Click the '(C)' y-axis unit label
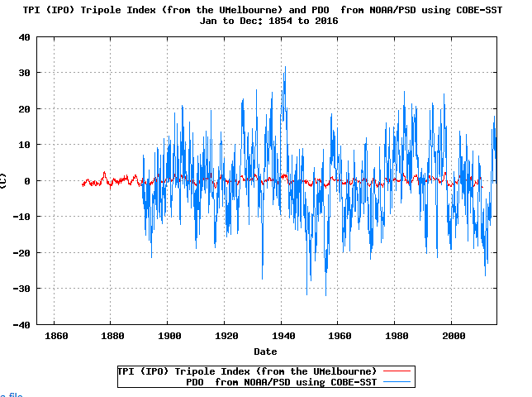This screenshot has width=532, height=397. point(4,180)
